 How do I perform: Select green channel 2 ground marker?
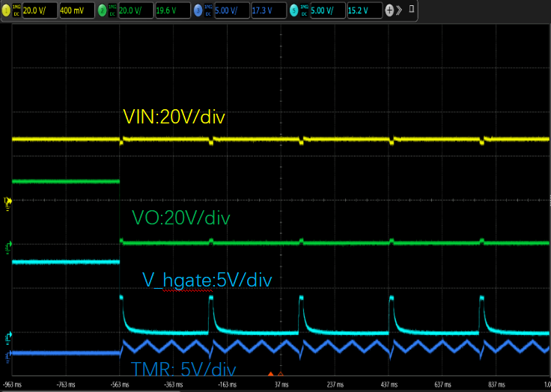[x=8, y=245]
